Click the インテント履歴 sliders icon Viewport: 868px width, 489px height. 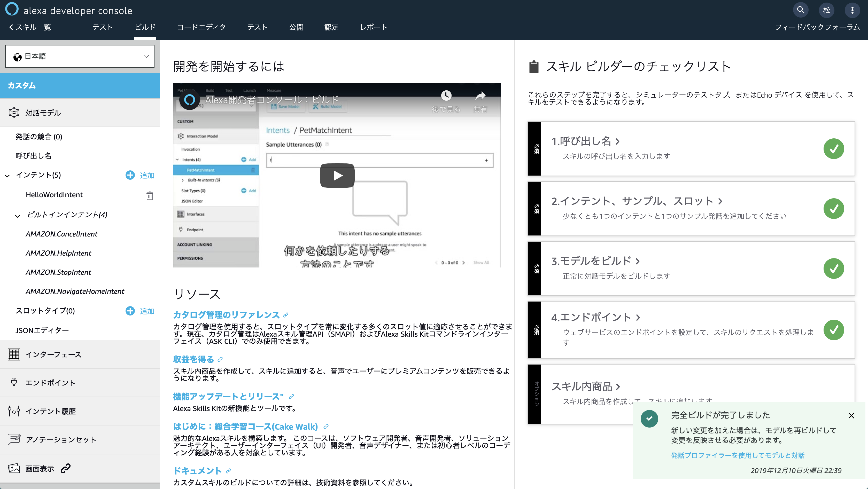[14, 411]
